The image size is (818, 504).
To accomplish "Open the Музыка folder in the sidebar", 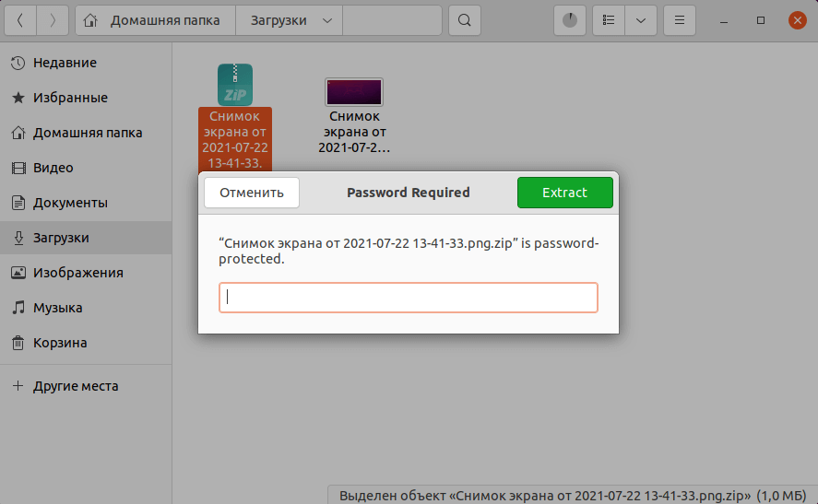I will [x=57, y=308].
